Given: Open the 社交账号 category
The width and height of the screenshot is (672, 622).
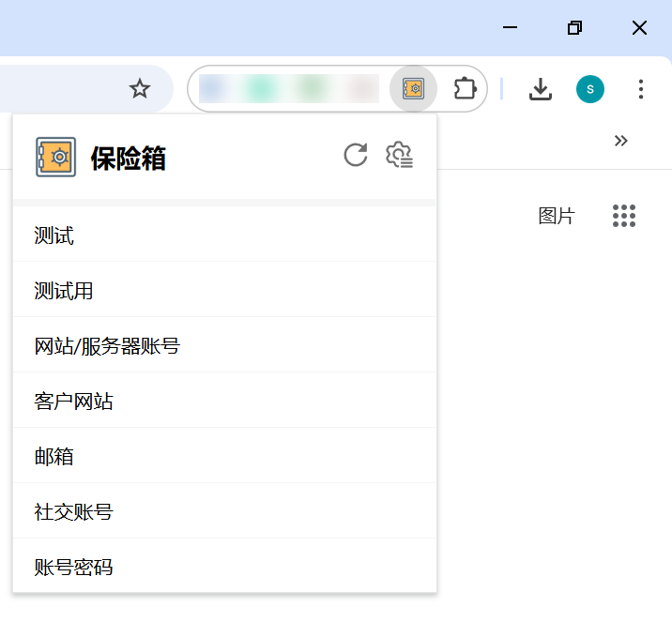Looking at the screenshot, I should [74, 512].
